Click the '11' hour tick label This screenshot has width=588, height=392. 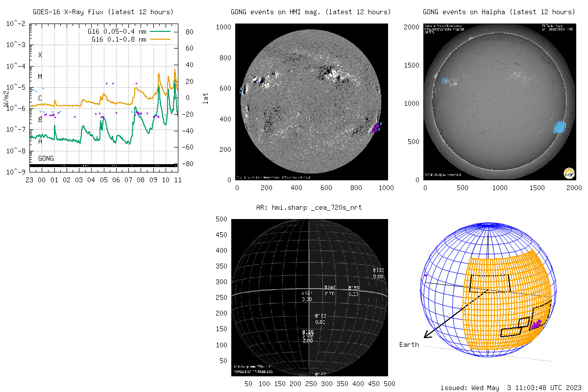[178, 180]
